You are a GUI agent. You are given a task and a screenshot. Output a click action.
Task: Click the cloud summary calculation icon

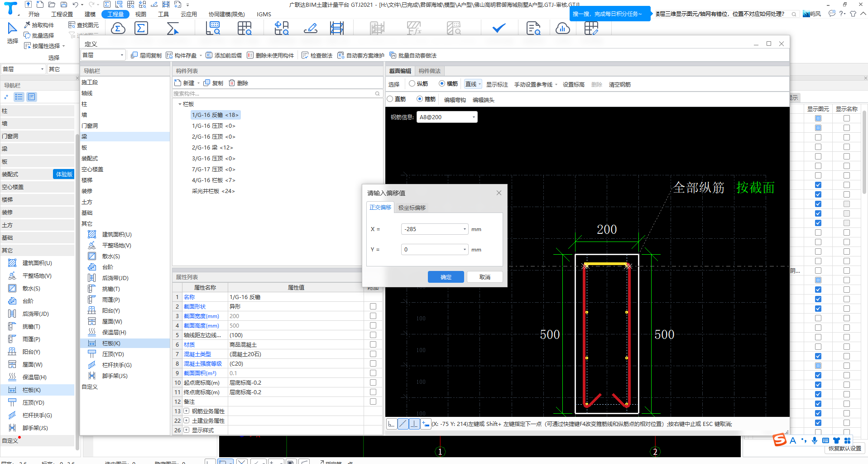[118, 28]
